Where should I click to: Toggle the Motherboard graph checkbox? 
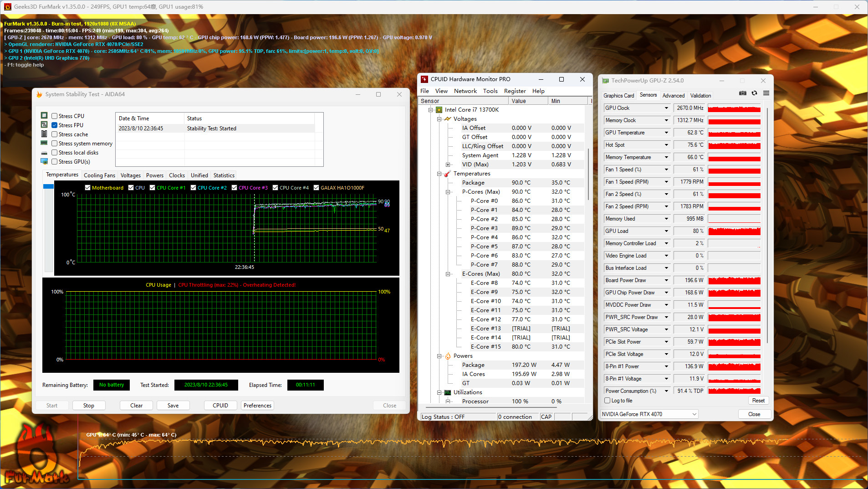click(88, 188)
